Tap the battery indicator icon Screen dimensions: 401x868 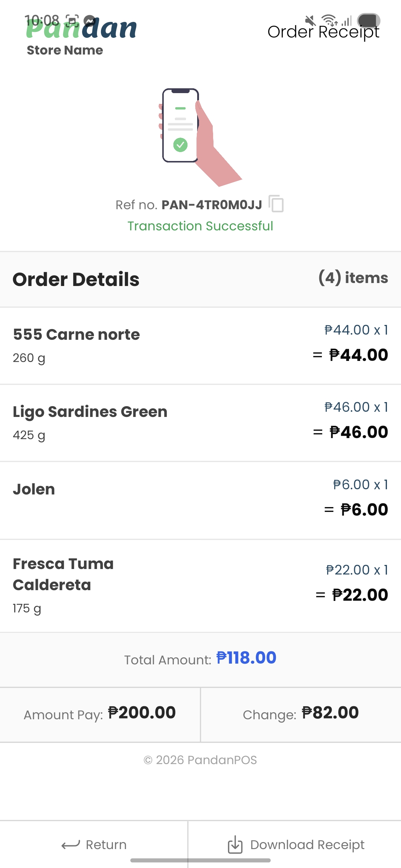[368, 20]
